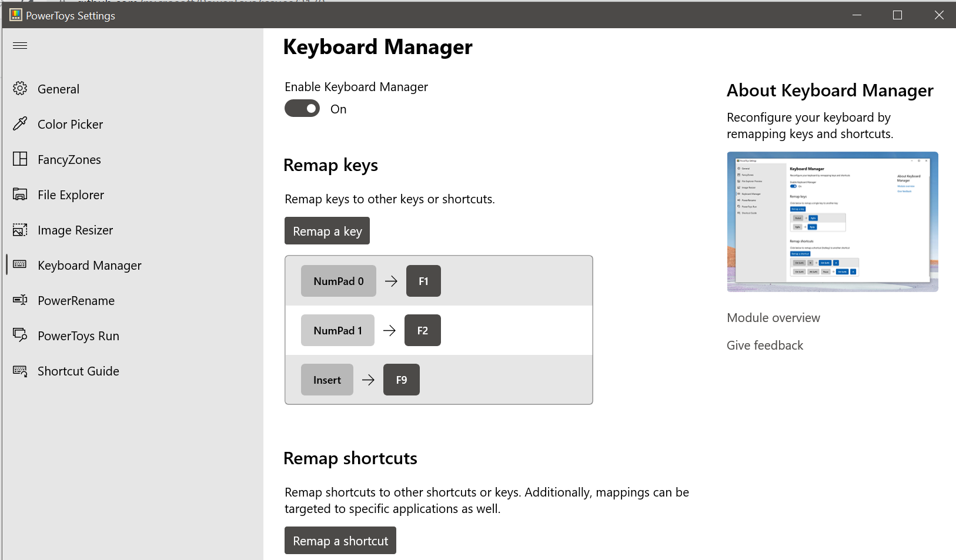The width and height of the screenshot is (956, 560).
Task: Click the Insert source key
Action: [x=327, y=380]
